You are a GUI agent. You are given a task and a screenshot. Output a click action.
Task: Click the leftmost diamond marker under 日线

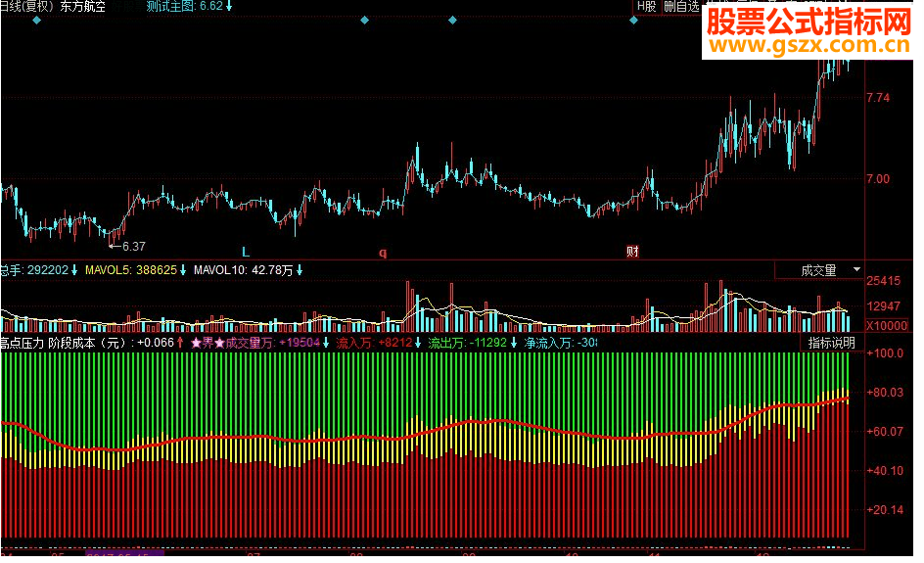36,20
